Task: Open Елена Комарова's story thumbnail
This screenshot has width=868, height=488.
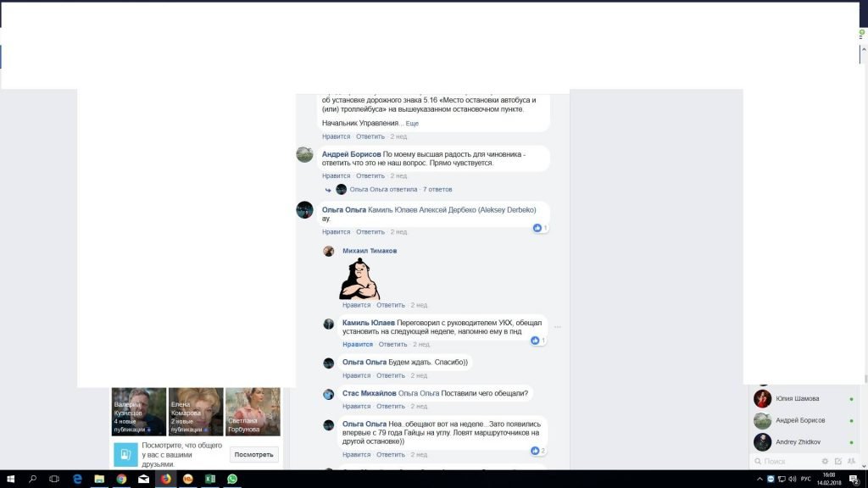Action: 196,411
